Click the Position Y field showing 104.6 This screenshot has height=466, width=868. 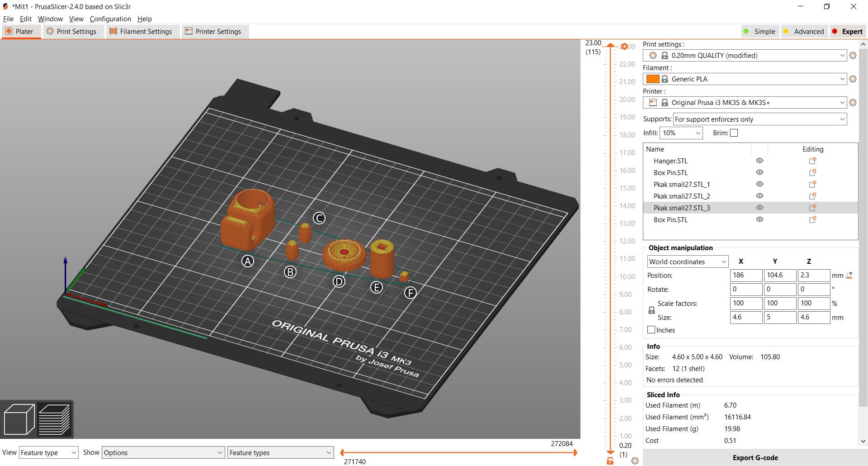point(780,275)
